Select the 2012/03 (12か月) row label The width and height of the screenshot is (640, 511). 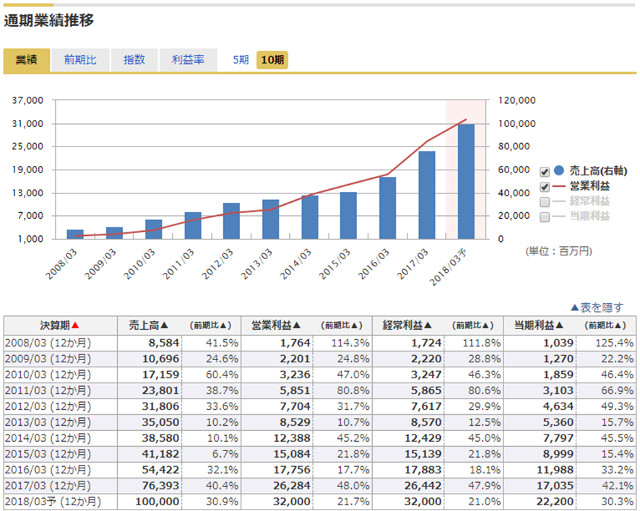[48, 407]
